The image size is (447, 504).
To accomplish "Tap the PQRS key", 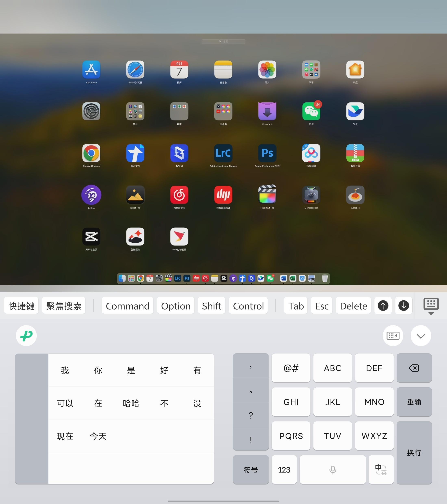I will pos(291,436).
